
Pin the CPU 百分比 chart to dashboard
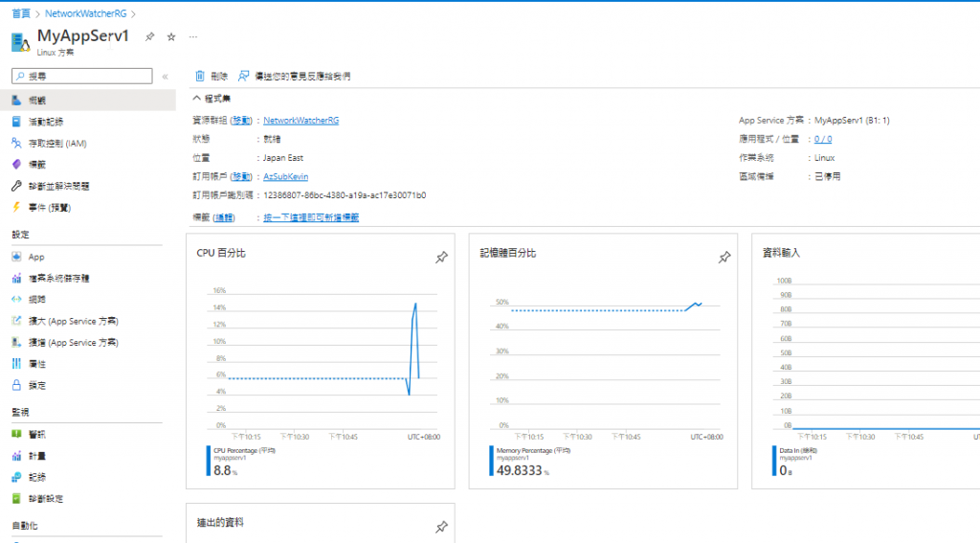[442, 257]
